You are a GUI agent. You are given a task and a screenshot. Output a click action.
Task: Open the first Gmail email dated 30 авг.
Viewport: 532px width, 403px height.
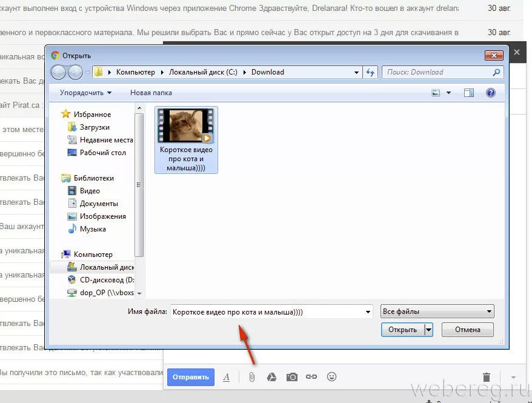pyautogui.click(x=261, y=8)
